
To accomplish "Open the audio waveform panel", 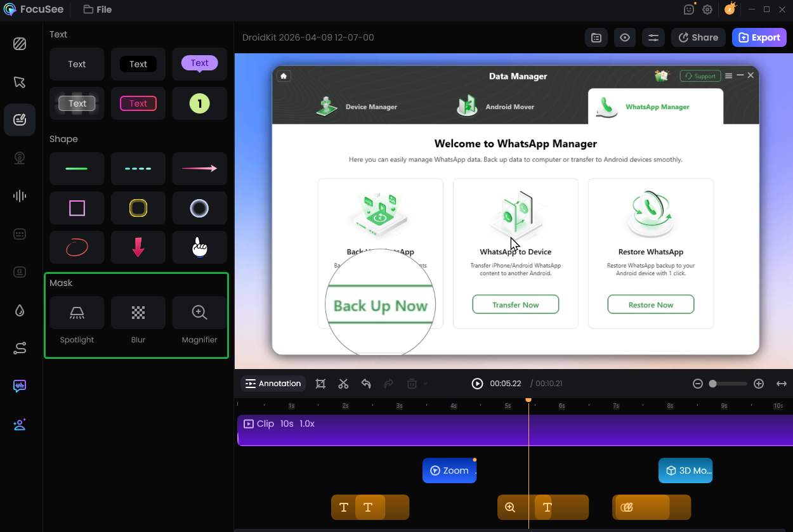I will [x=20, y=196].
